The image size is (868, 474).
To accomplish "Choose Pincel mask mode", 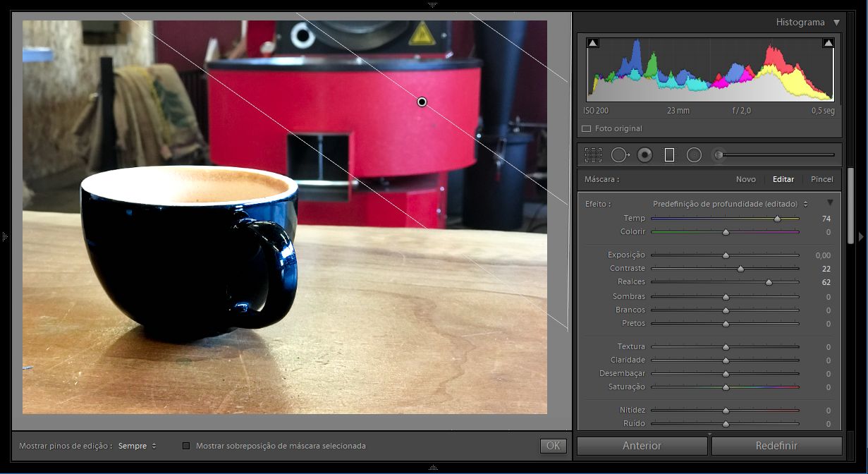I will (x=821, y=179).
